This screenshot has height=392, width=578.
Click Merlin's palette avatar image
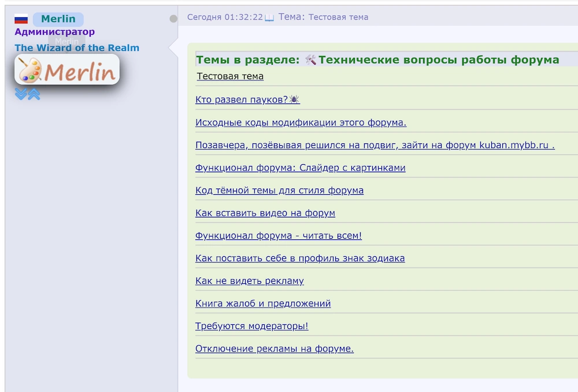pos(65,70)
